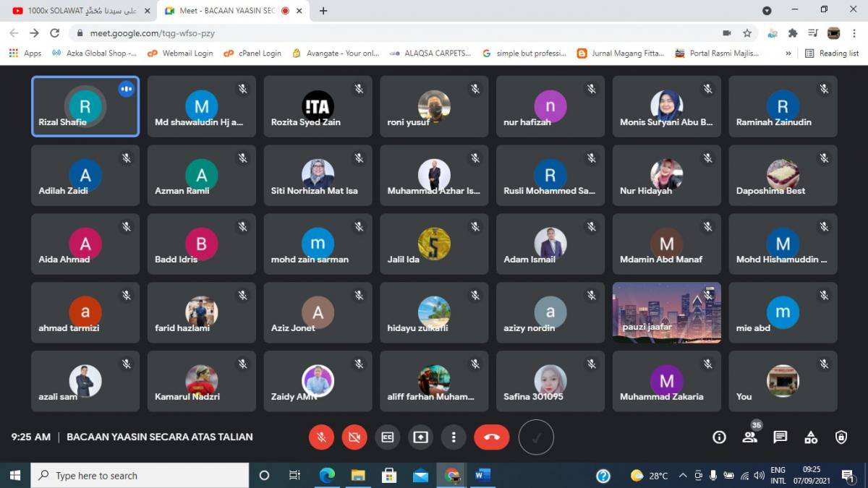Click the 'Jalil Ida' name label
Viewport: 868px width, 488px height.
(x=404, y=259)
